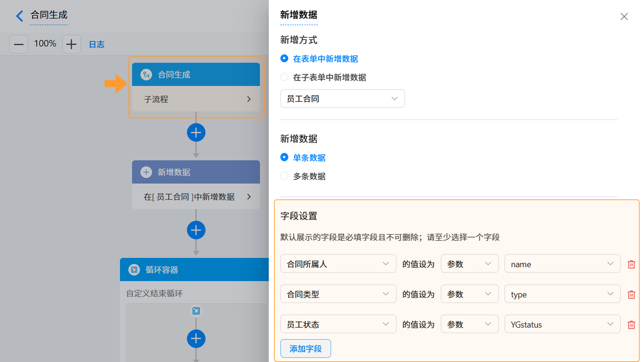This screenshot has width=644, height=362.
Task: Select the 新增数据 node header
Action: pyautogui.click(x=196, y=172)
